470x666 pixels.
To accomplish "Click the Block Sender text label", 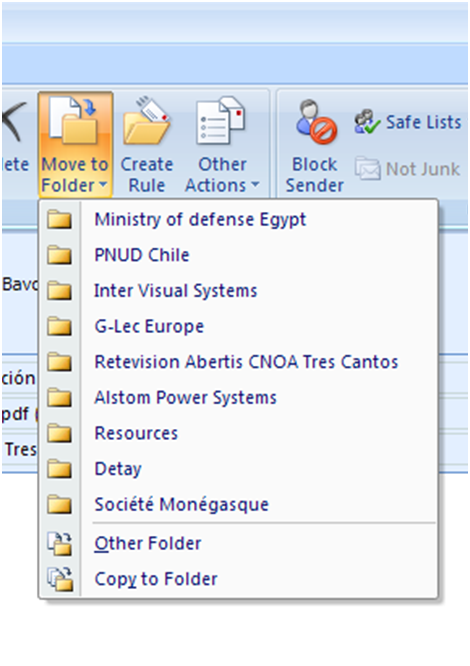I will click(x=315, y=175).
